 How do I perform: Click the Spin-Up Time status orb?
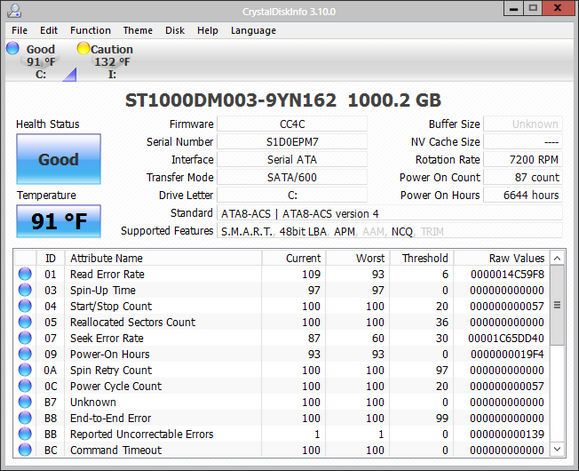[x=25, y=290]
